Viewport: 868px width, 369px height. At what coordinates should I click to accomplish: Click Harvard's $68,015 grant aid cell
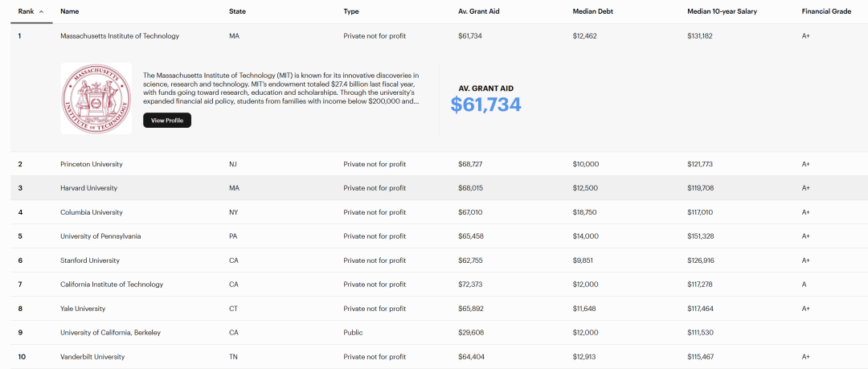click(470, 188)
